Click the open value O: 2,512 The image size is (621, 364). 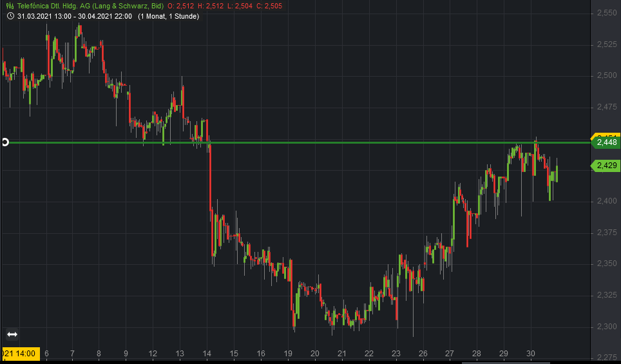(180, 6)
